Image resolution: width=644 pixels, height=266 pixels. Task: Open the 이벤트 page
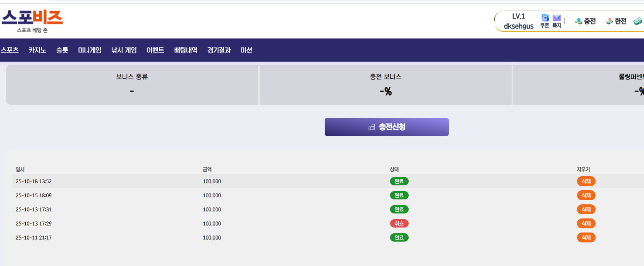point(155,50)
